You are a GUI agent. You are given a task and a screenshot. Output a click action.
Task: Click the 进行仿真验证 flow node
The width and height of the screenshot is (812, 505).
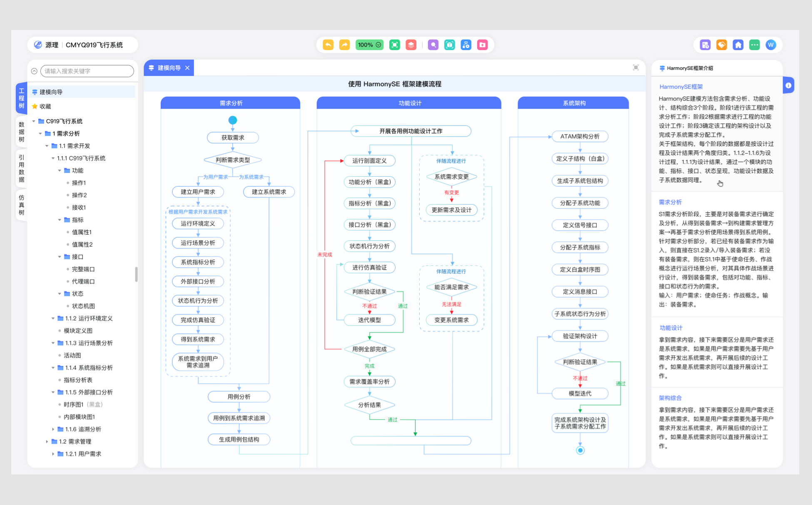point(369,267)
